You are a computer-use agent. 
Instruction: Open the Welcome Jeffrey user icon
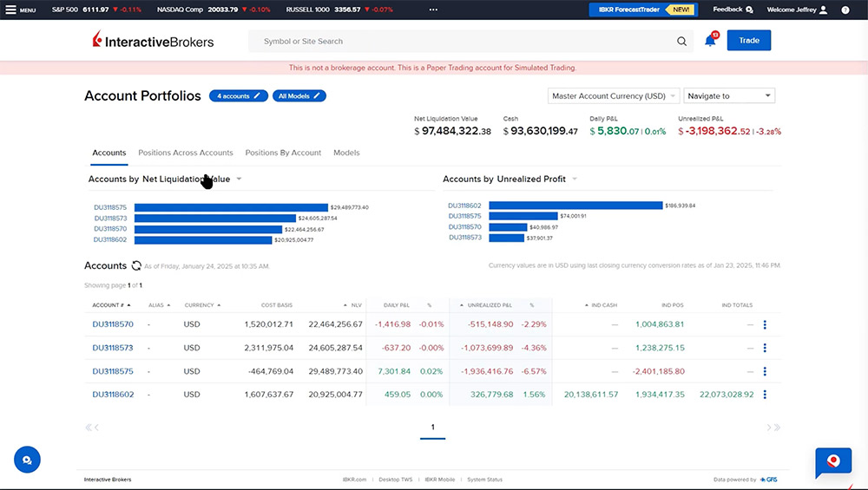823,10
